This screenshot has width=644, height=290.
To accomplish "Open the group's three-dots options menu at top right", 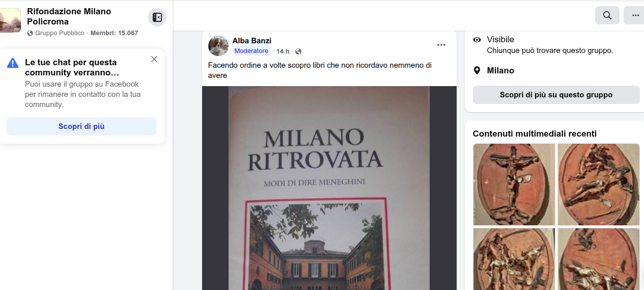I will [635, 15].
